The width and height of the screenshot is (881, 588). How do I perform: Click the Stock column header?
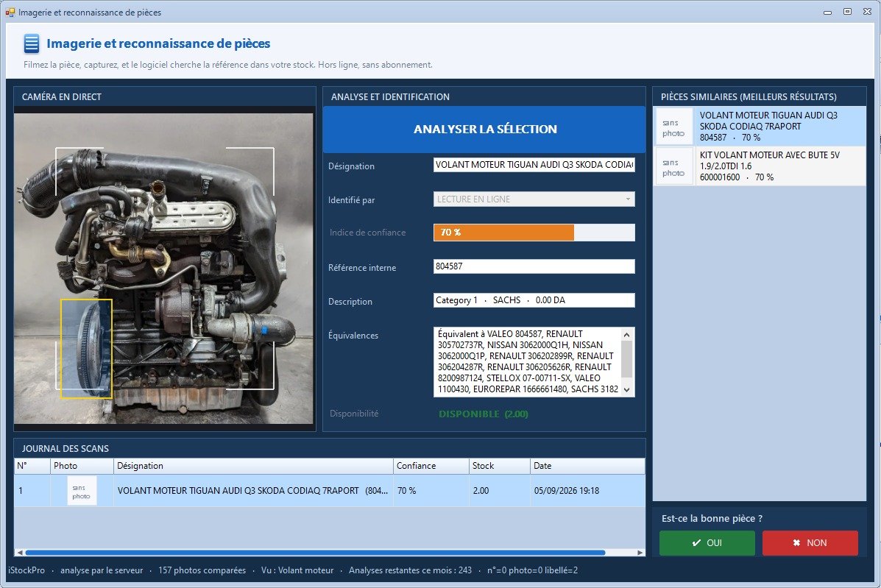[500, 466]
